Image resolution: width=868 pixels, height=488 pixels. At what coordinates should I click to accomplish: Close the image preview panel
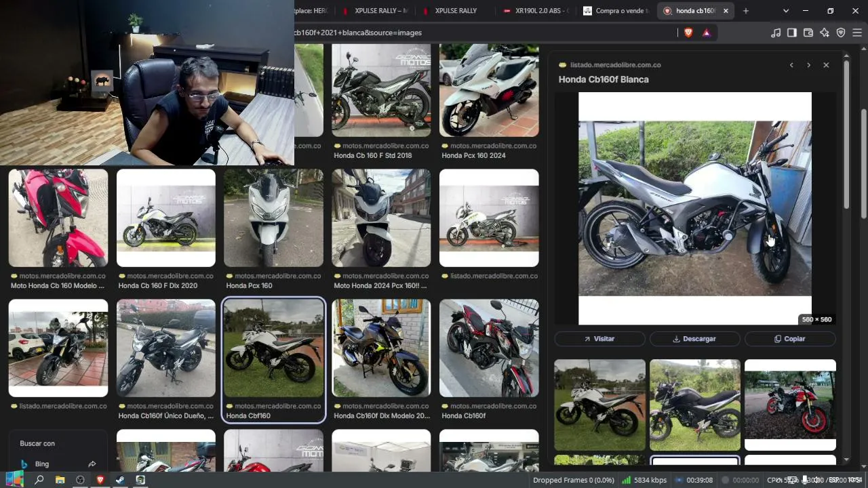click(826, 65)
